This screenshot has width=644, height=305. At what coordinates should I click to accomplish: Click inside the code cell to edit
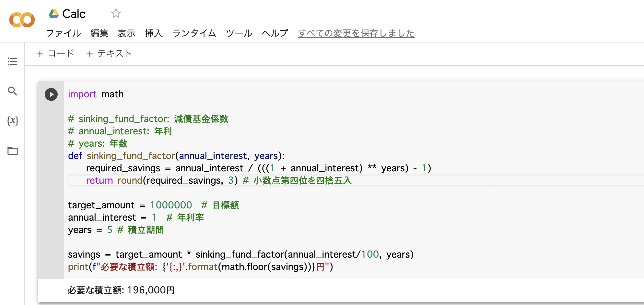tap(227, 204)
